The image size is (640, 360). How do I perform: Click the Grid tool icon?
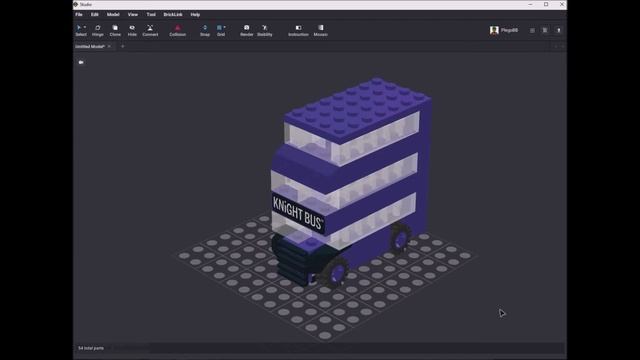pyautogui.click(x=220, y=28)
